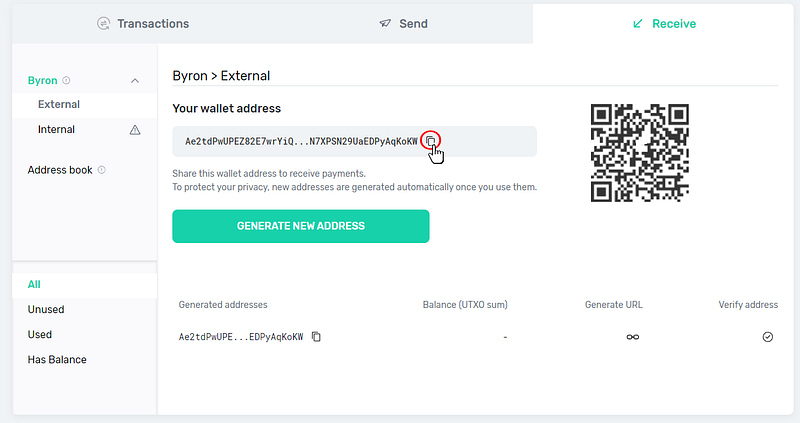Open the Address book
Image resolution: width=800 pixels, height=423 pixels.
(60, 170)
